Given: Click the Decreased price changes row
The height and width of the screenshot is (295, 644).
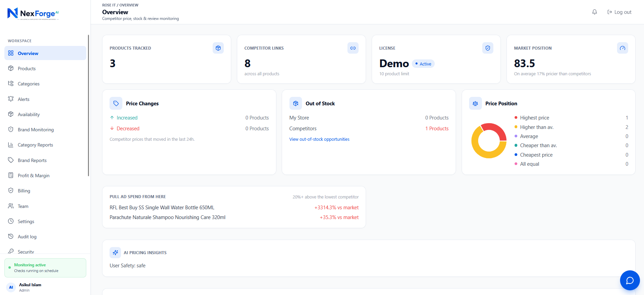Looking at the screenshot, I should (x=189, y=129).
